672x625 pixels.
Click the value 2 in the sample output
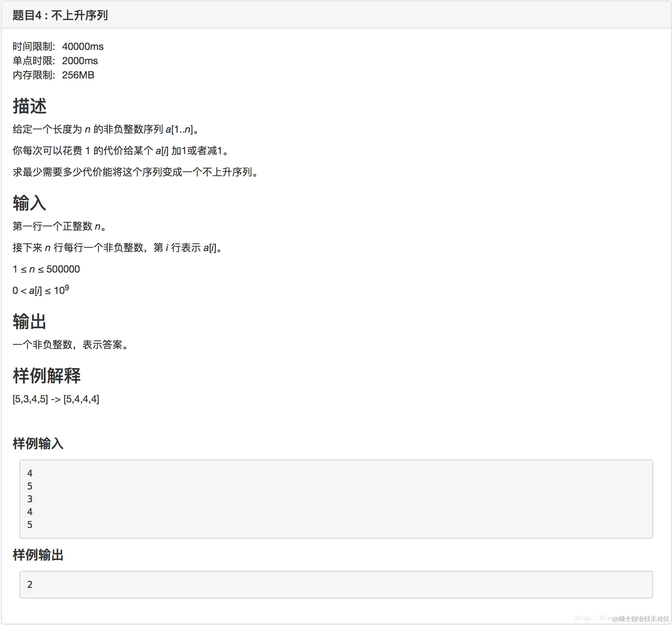[30, 584]
